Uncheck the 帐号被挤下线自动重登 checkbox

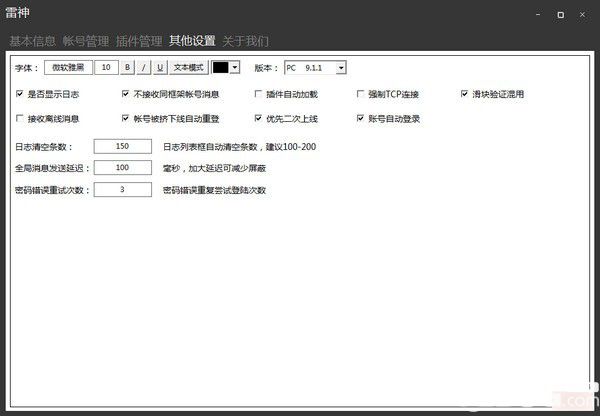coord(126,118)
